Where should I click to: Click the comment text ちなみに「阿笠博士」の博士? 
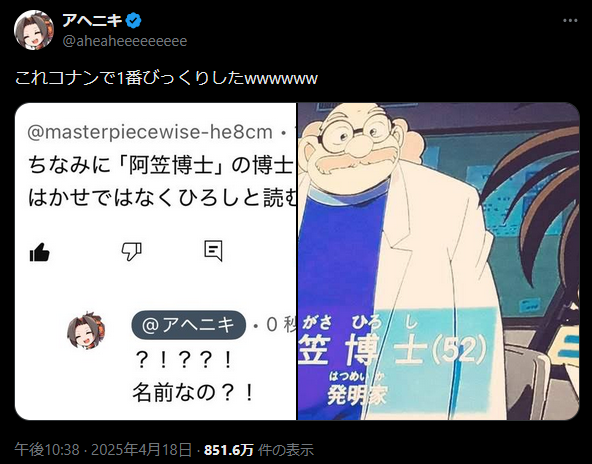tap(161, 165)
